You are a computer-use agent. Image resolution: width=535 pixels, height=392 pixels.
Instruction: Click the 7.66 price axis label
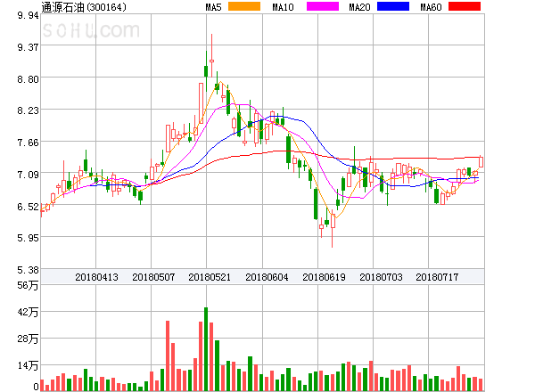(28, 143)
